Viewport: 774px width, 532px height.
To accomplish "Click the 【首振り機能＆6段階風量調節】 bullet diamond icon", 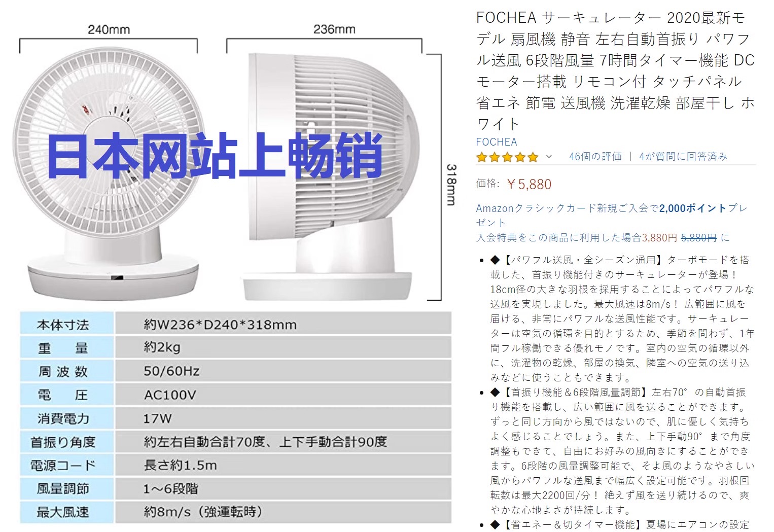I will coord(496,392).
